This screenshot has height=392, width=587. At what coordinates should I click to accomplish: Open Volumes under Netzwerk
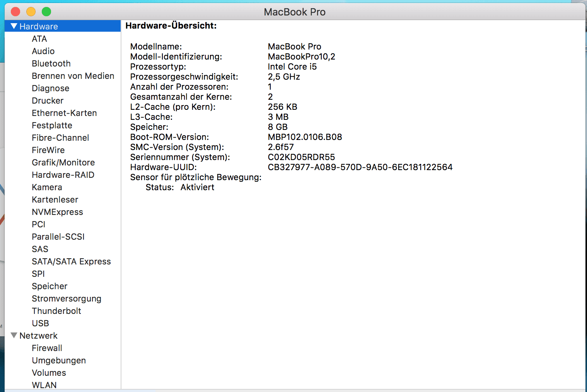tap(49, 373)
